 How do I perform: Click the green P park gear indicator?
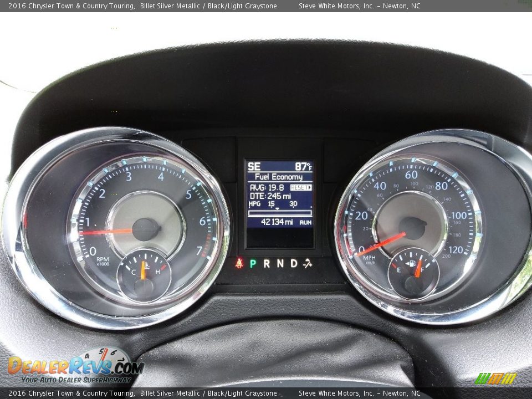253,264
